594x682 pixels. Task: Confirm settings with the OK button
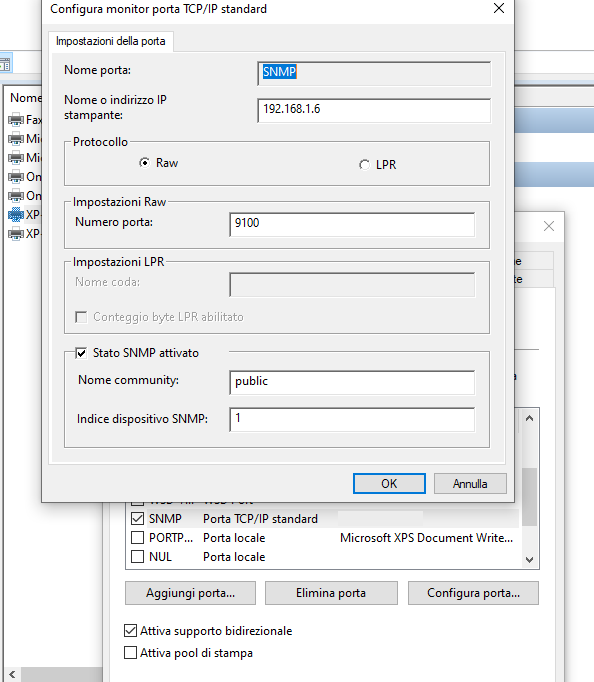(389, 484)
